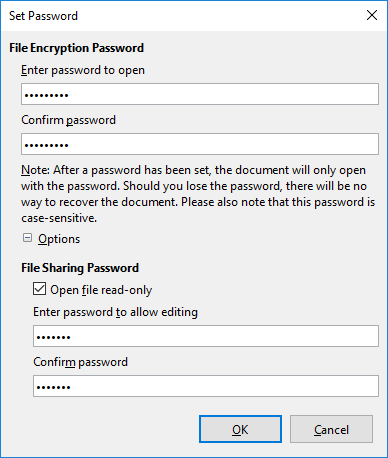Click the Confirm password label above last field
Screen dimensions: 388x458
tap(81, 362)
